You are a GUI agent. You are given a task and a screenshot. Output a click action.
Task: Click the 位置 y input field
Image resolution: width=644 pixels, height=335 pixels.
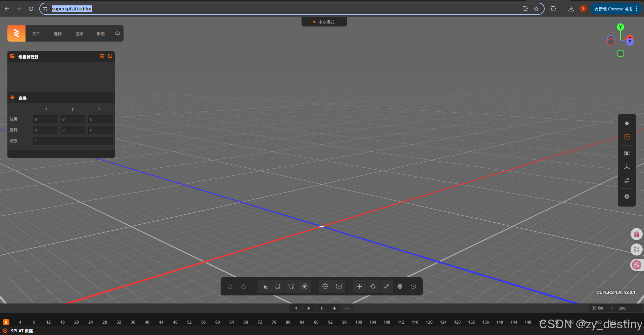[73, 119]
